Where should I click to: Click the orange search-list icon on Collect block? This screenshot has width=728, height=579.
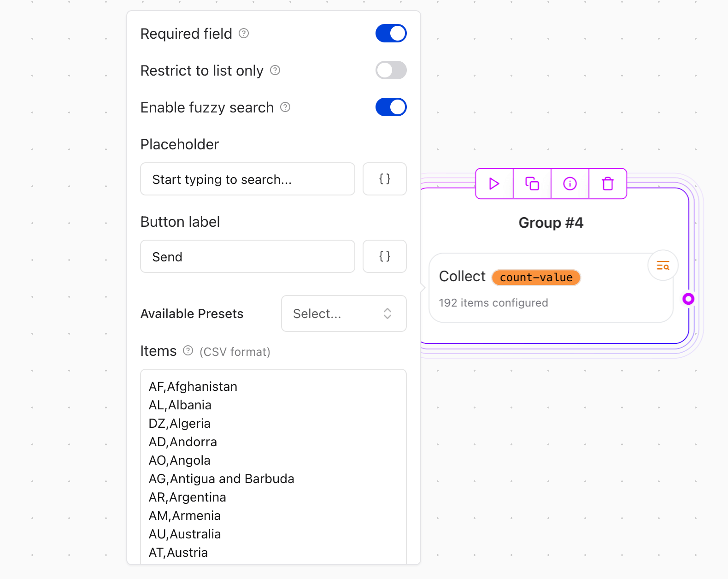[x=663, y=266]
